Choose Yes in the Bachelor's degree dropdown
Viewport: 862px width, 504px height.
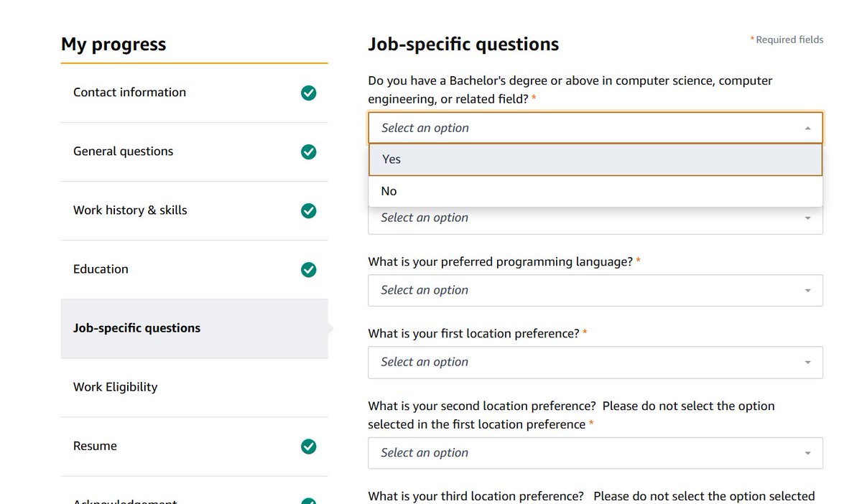[x=595, y=159]
